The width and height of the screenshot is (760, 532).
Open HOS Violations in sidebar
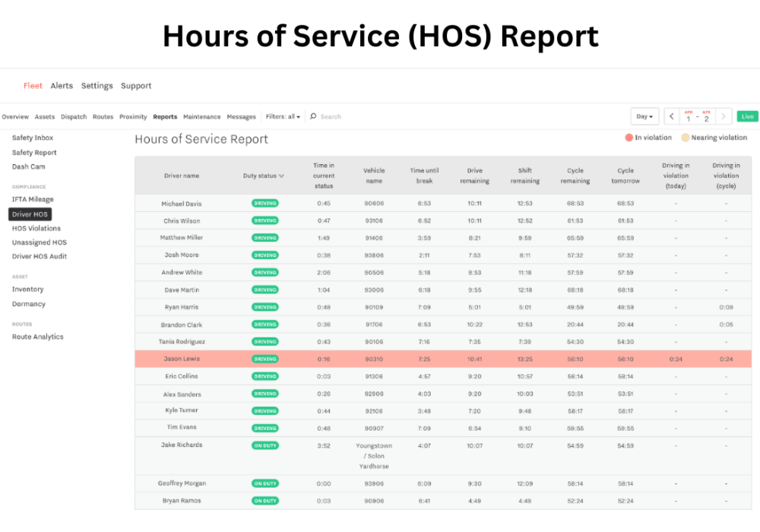point(36,228)
